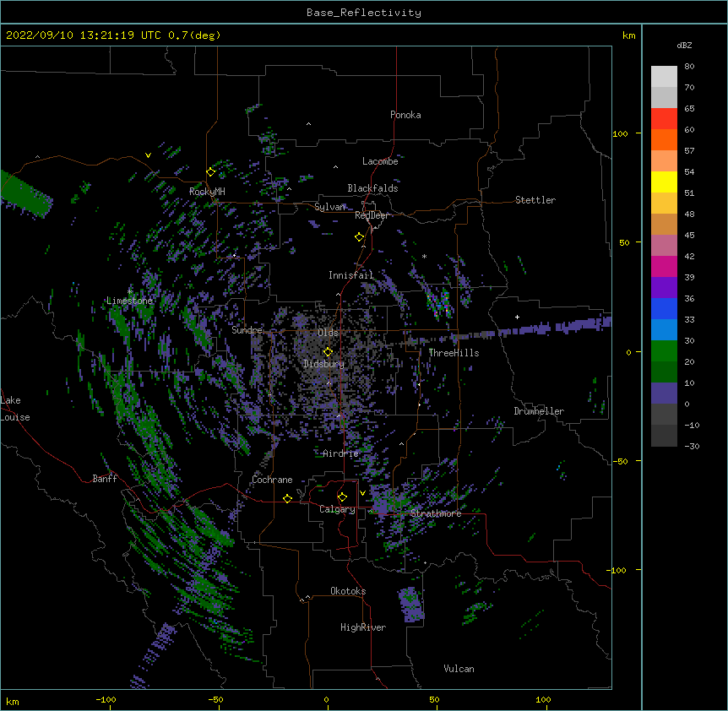Image resolution: width=728 pixels, height=711 pixels.
Task: Click the purple echo patch east of Okotoks
Action: (411, 605)
